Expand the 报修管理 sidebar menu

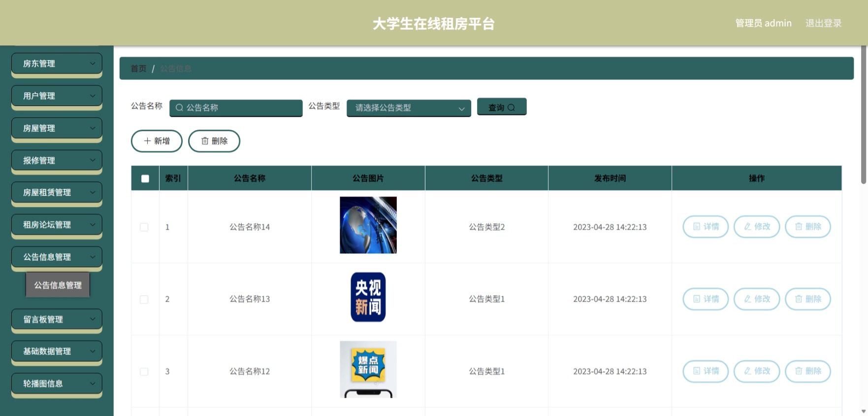(57, 160)
